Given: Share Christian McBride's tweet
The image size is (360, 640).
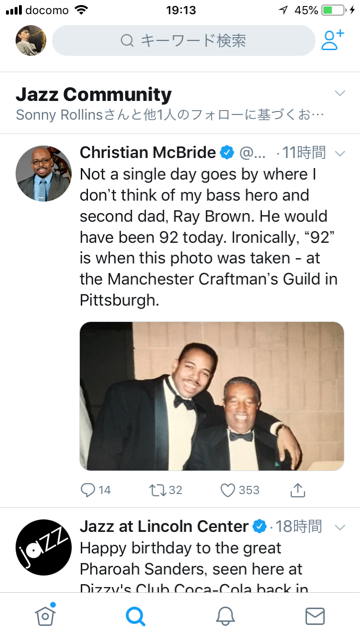Looking at the screenshot, I should click(x=298, y=490).
